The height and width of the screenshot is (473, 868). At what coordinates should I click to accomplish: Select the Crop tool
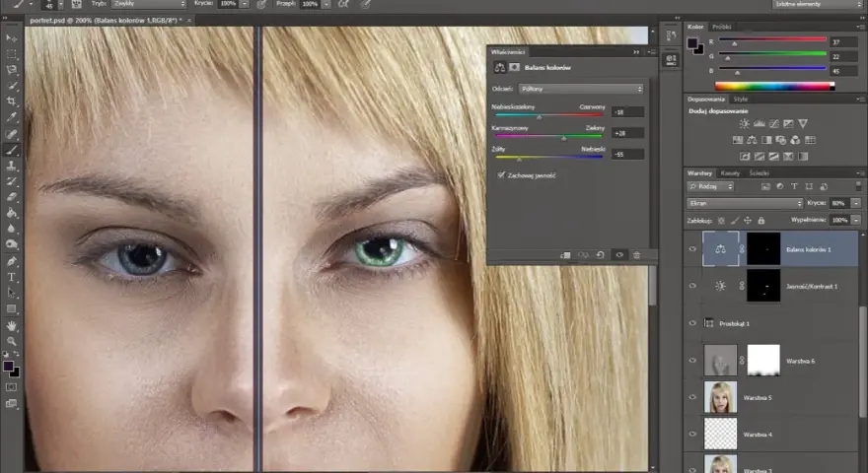[11, 101]
